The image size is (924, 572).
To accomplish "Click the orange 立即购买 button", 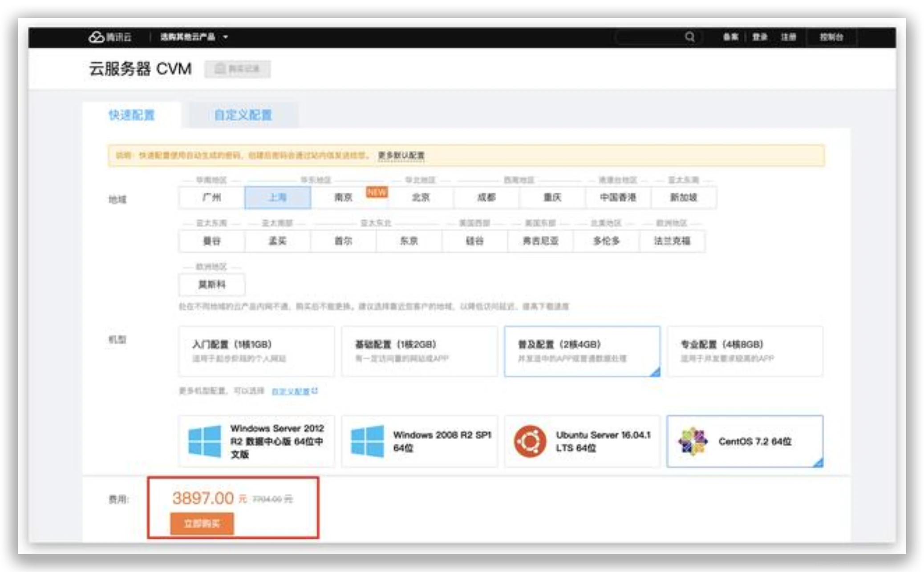I will 202,524.
